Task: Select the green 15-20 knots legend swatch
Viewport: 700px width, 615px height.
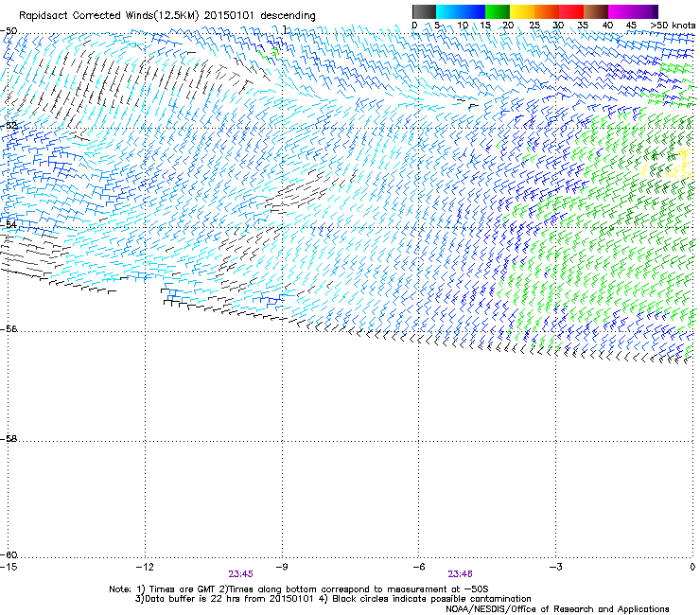Action: [x=498, y=11]
